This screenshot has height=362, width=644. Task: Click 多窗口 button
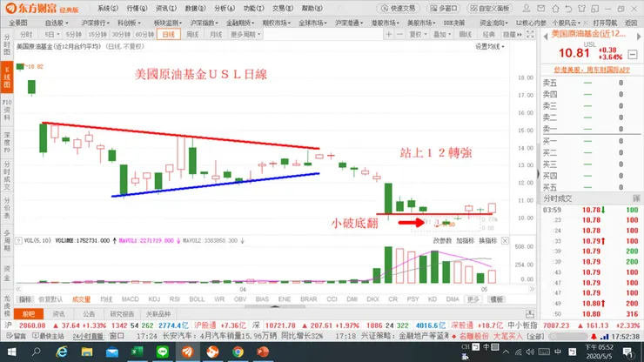pos(444,8)
